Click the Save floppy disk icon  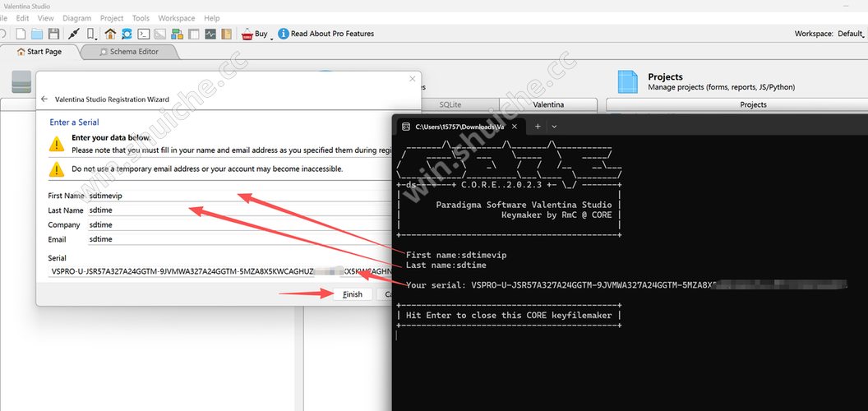(x=53, y=34)
